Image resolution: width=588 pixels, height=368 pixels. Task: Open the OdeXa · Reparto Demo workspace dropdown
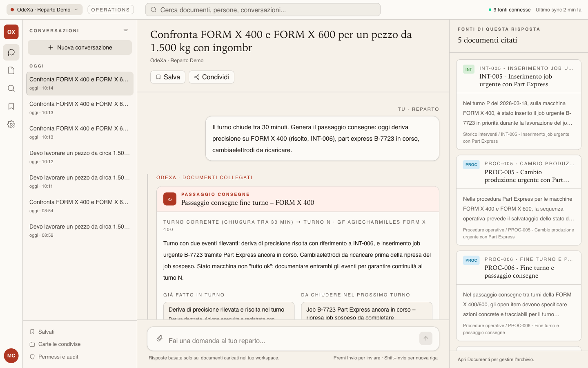click(44, 9)
